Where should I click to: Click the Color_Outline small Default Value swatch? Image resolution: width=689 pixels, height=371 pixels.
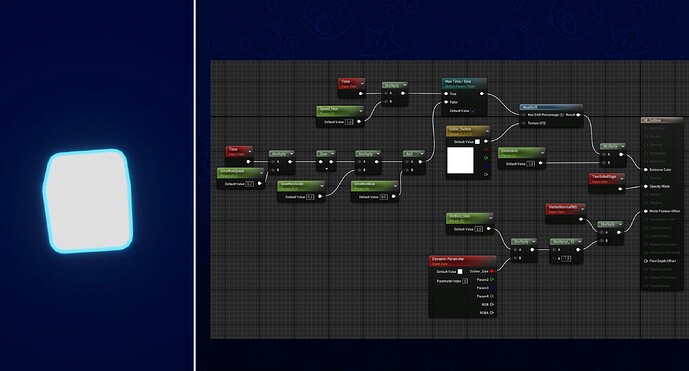tap(477, 142)
